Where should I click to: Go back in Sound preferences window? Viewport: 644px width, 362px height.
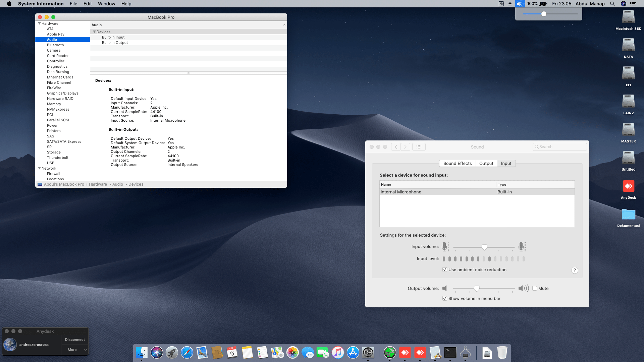pos(396,147)
